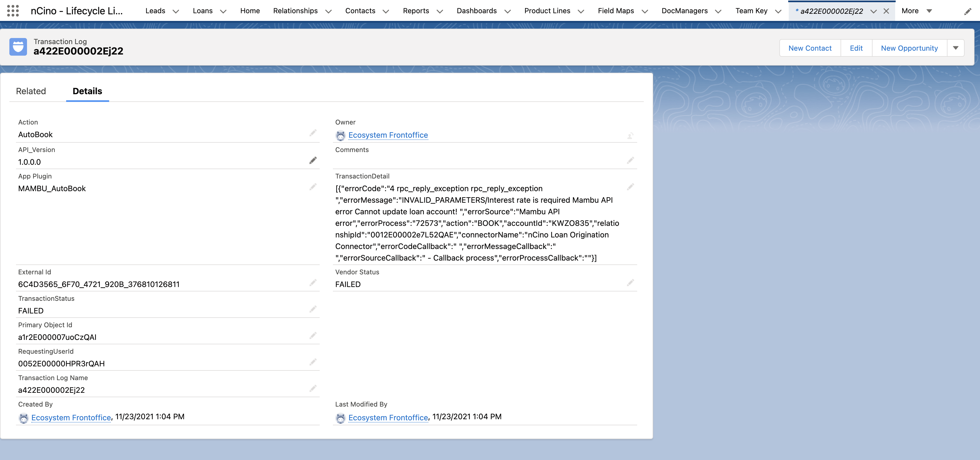Click the New Contact button
980x460 pixels.
click(x=810, y=48)
